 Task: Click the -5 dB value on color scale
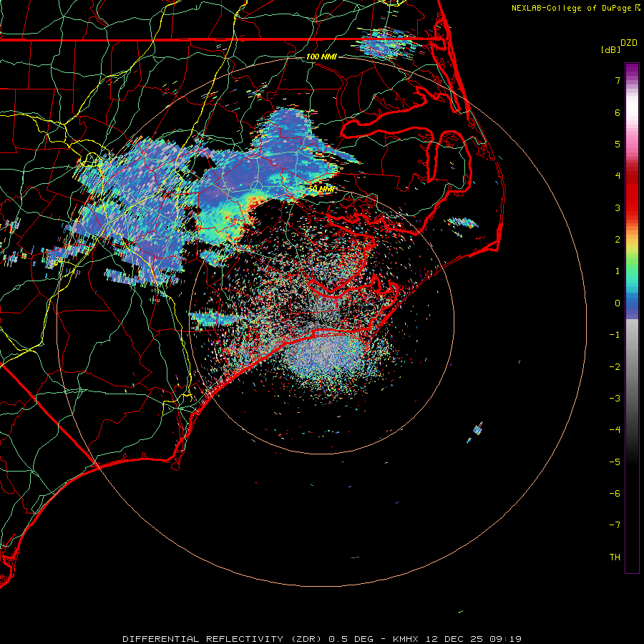point(615,462)
